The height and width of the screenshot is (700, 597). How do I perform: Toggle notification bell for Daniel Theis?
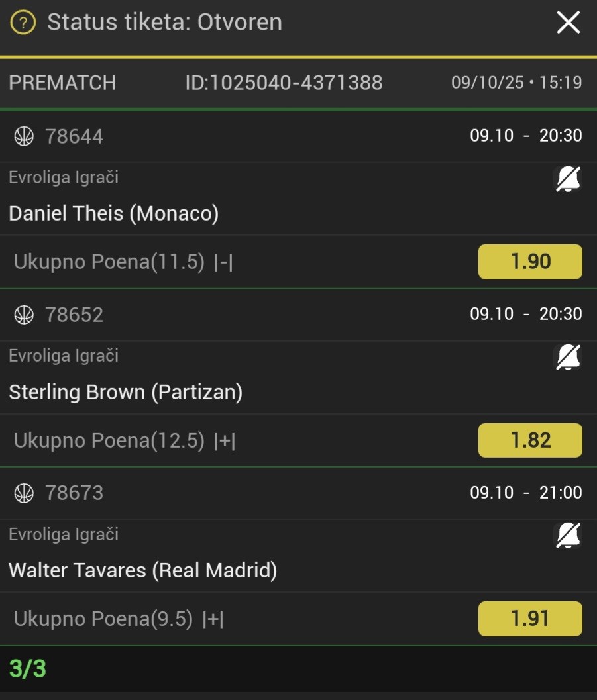(567, 179)
